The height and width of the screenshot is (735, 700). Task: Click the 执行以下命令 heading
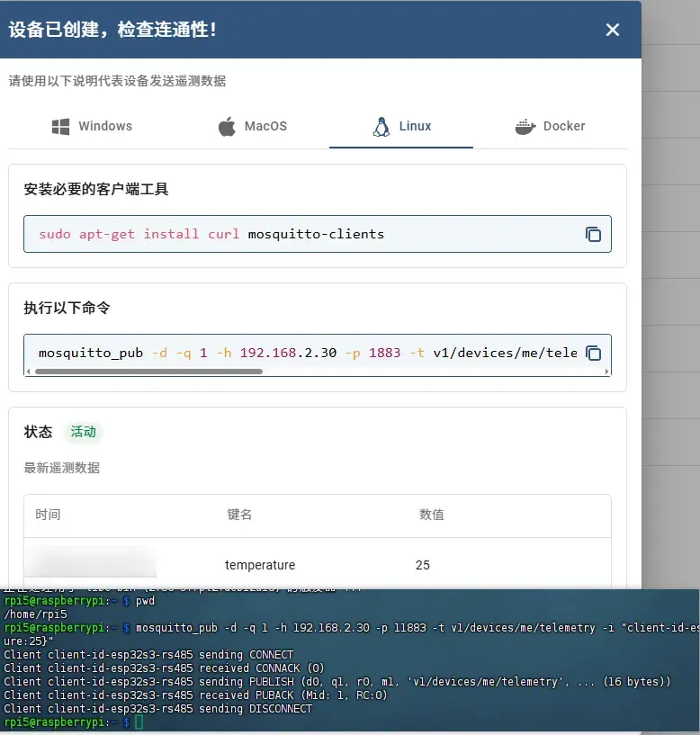tap(67, 308)
